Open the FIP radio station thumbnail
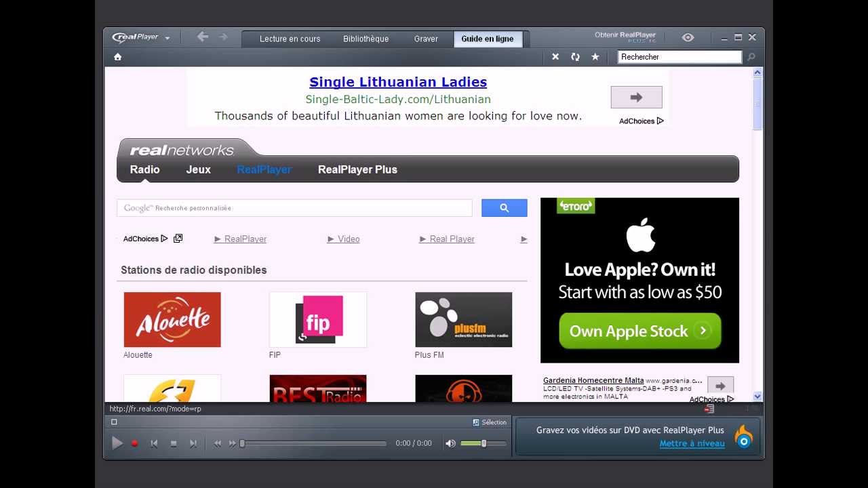 pyautogui.click(x=318, y=319)
